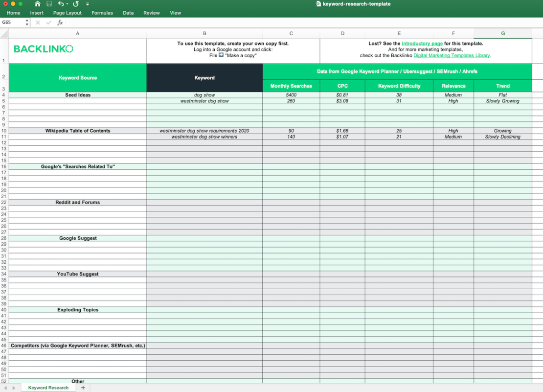543x392 pixels.
Task: Cancel cell entry with the X icon
Action: [x=38, y=22]
